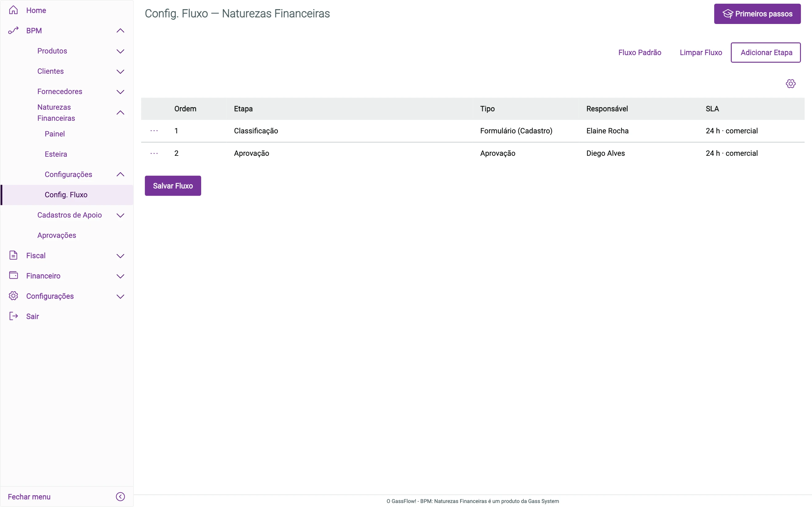
Task: Click the Fiscal document icon
Action: coord(14,255)
